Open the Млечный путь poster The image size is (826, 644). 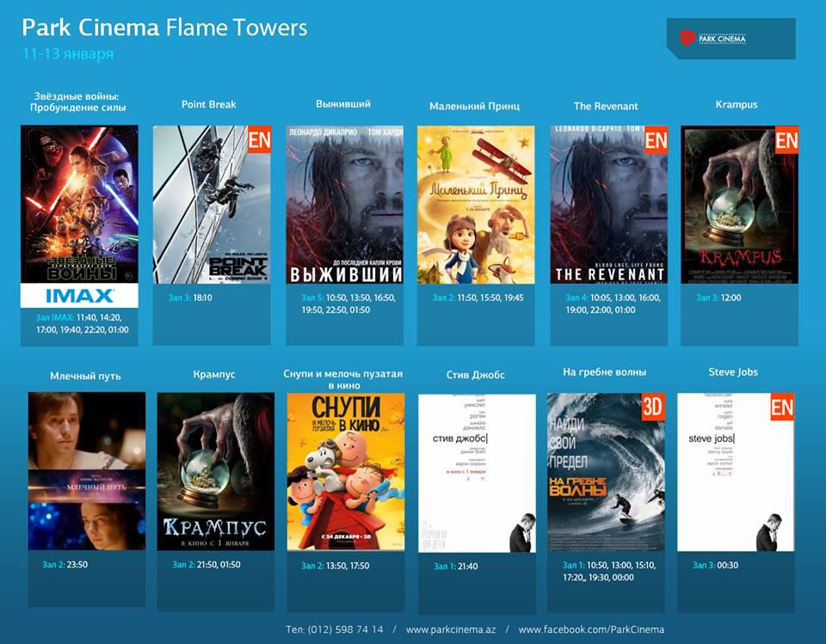(x=86, y=471)
